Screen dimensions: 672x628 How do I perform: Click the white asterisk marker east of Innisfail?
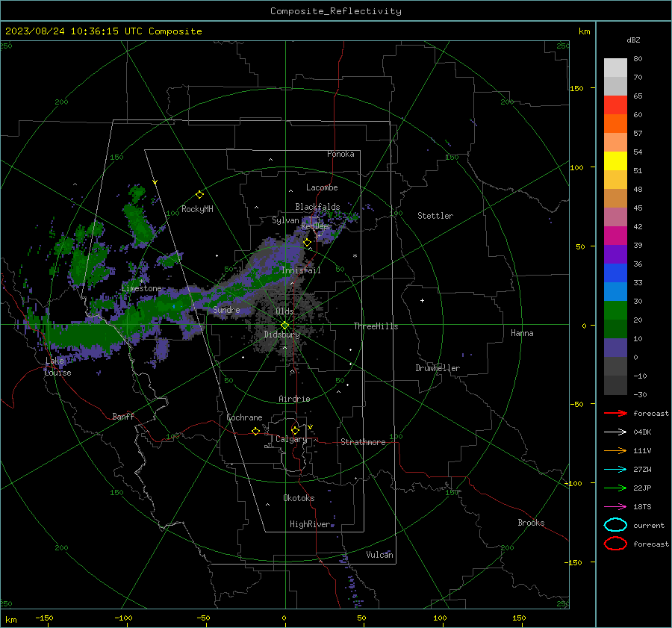(355, 256)
